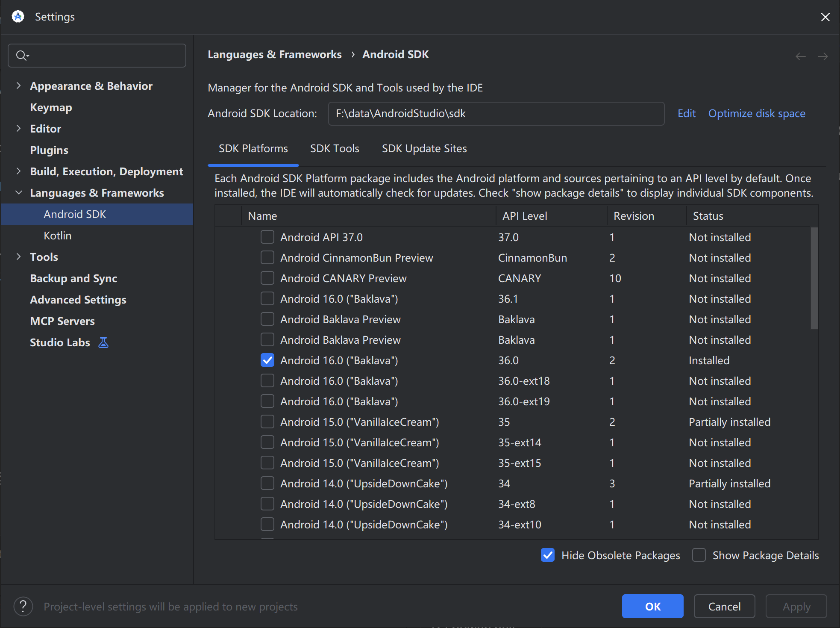Tick the checkbox for API level 36.0-ext18
Image resolution: width=840 pixels, height=628 pixels.
pyautogui.click(x=267, y=380)
